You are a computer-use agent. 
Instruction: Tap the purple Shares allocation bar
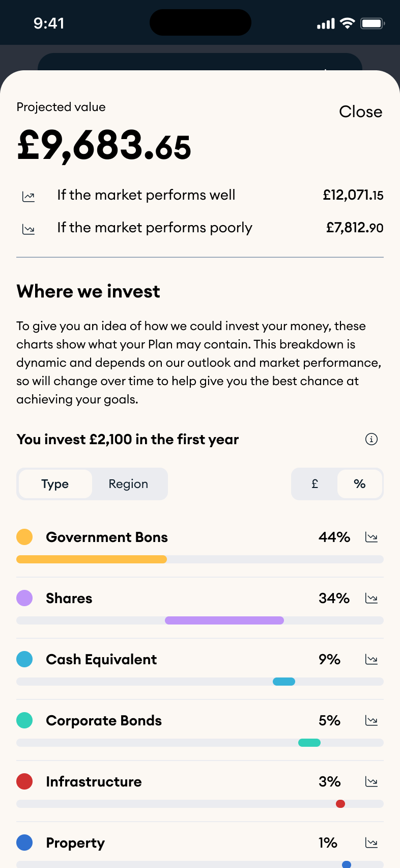click(224, 620)
